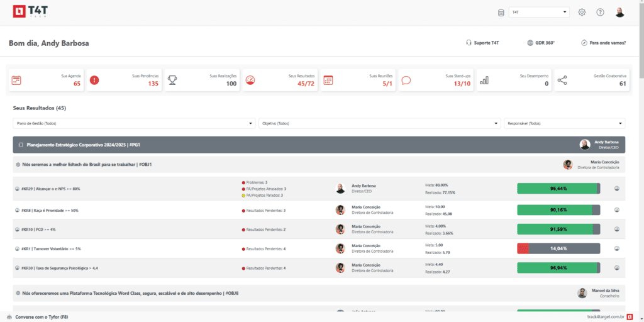Click the database icon in top bar

(501, 13)
